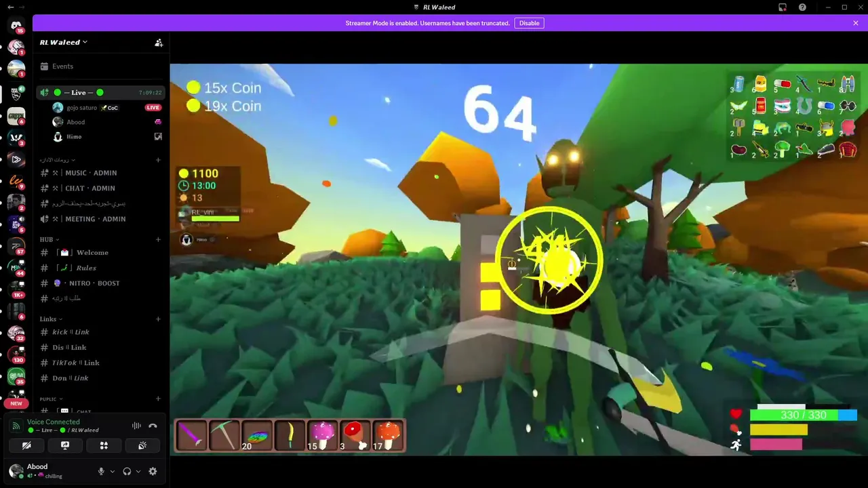
Task: Open User Settings gear
Action: coord(153,471)
